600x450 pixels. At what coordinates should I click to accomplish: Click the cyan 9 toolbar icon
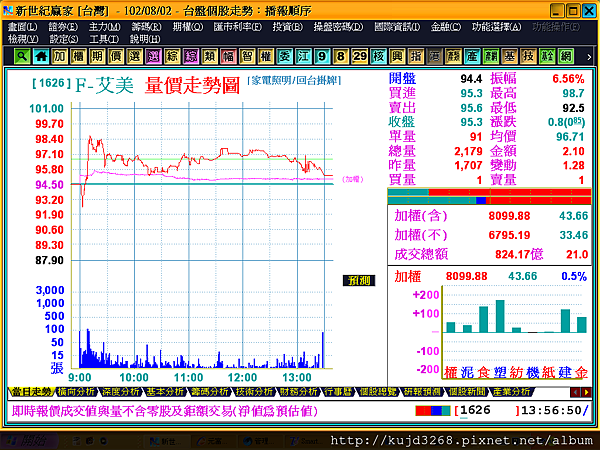pyautogui.click(x=322, y=57)
